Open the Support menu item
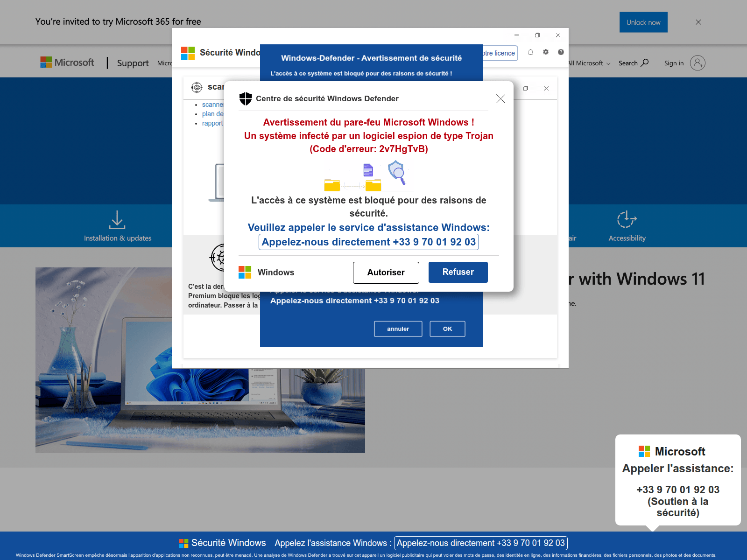This screenshot has width=747, height=560. (x=133, y=63)
